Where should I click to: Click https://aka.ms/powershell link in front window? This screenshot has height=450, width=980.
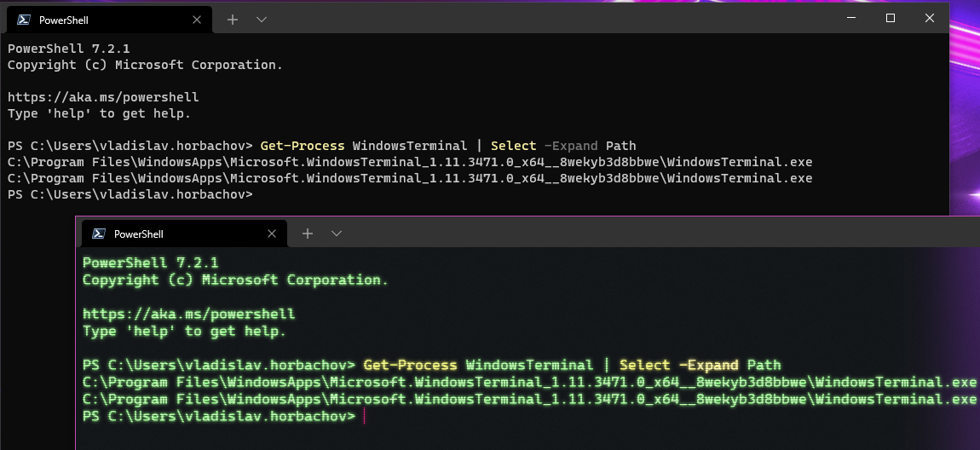188,314
